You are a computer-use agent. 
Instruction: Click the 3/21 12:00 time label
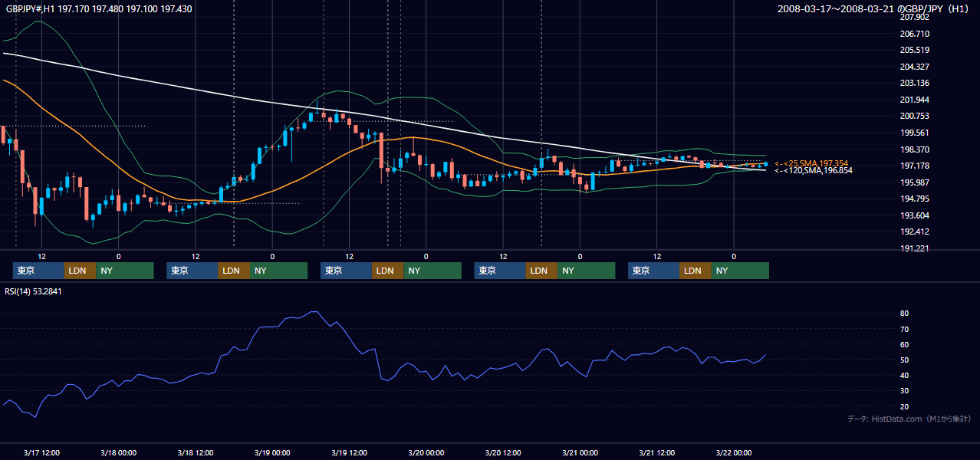click(656, 452)
